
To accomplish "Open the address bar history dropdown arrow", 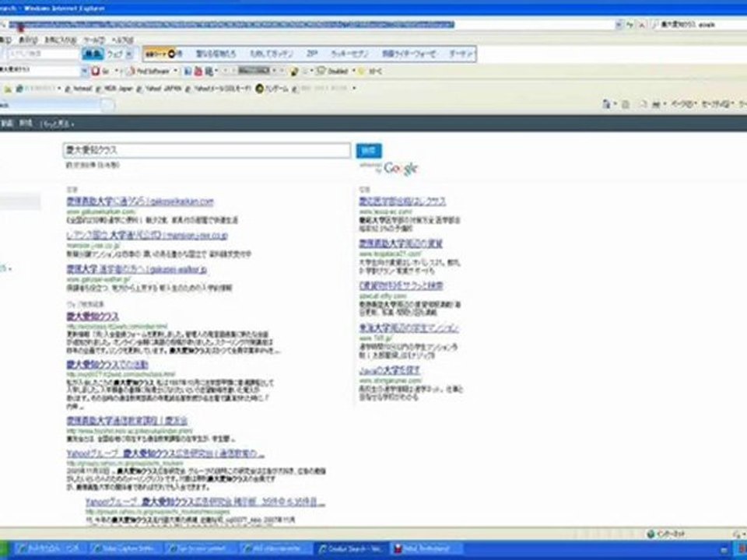I will click(619, 24).
